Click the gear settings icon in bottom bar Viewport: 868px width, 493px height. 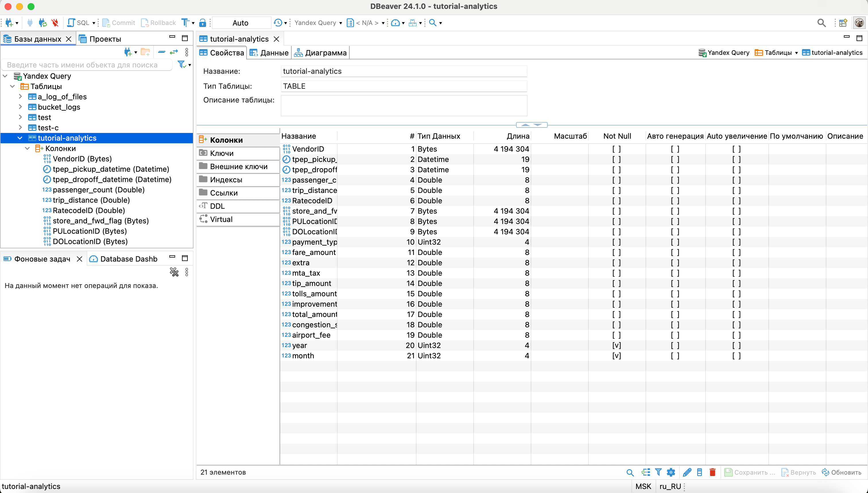tap(671, 472)
